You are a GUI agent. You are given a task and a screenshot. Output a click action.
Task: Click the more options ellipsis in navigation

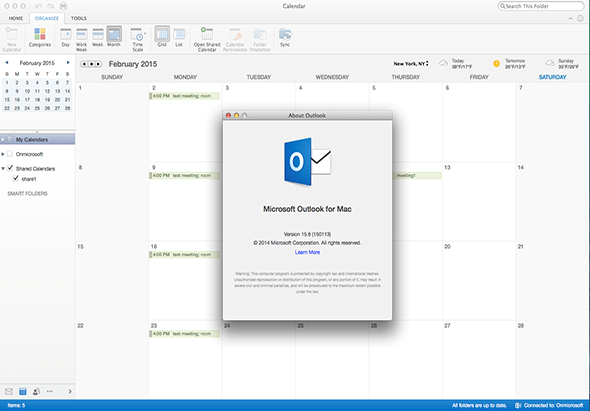tap(50, 391)
